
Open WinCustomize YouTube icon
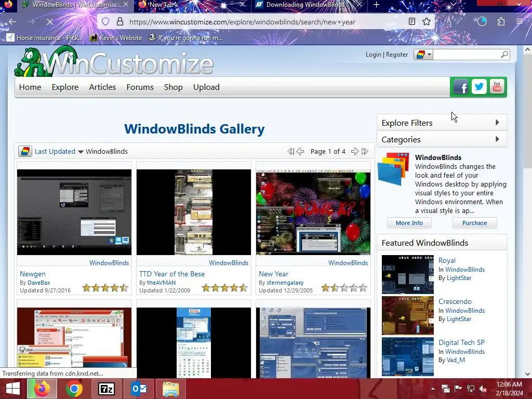[497, 87]
